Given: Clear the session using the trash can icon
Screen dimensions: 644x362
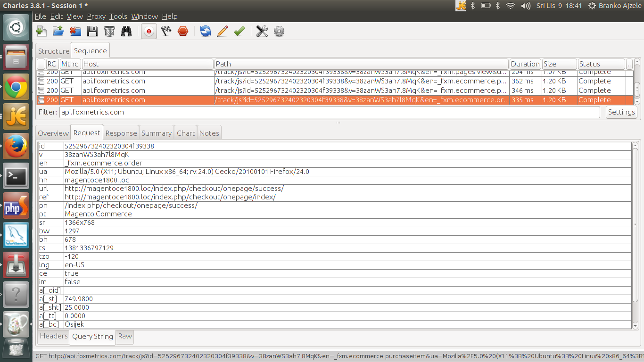Looking at the screenshot, I should coord(109,32).
